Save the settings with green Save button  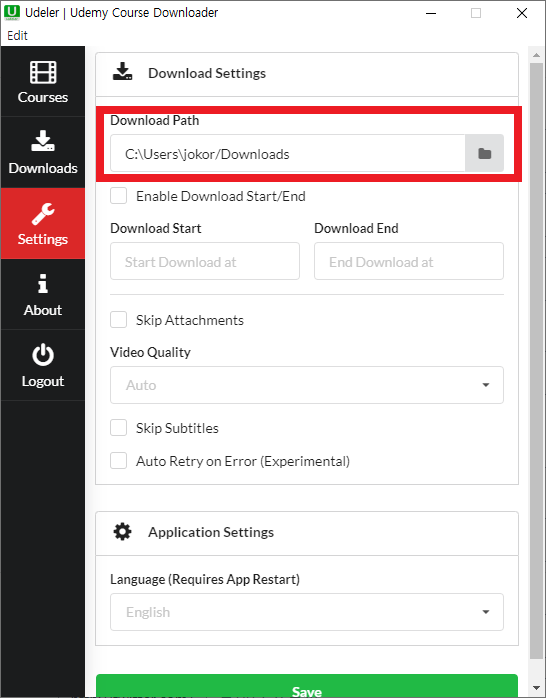307,686
